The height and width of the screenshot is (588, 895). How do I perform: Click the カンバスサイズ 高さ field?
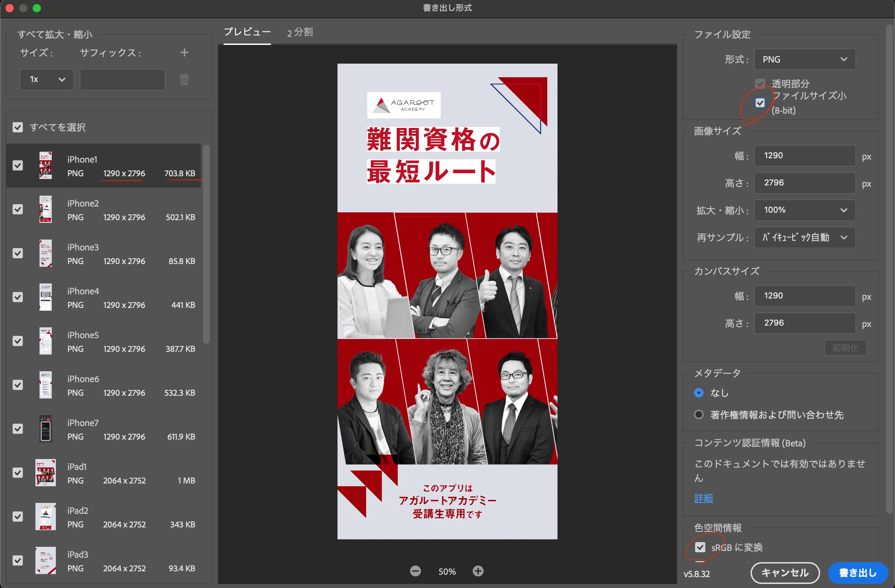tap(805, 323)
